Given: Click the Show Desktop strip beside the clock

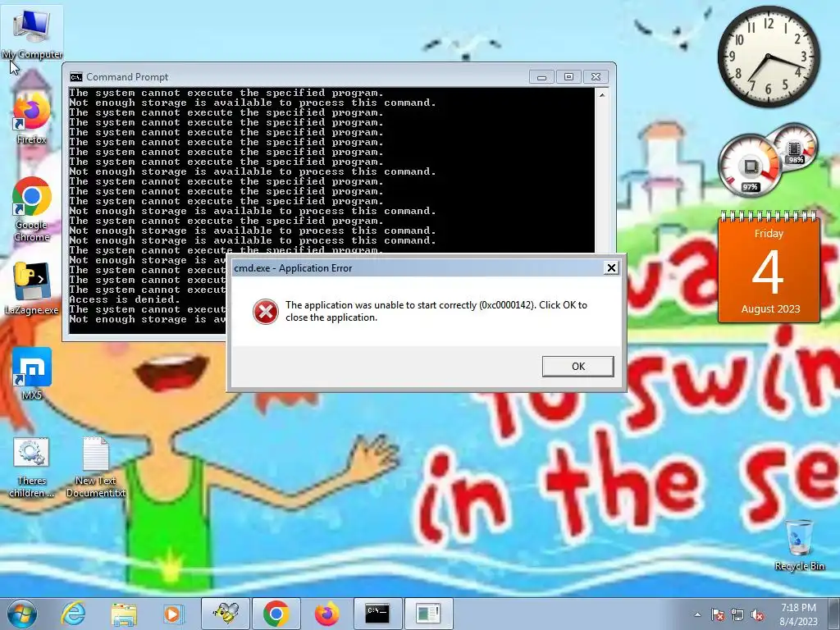Looking at the screenshot, I should [x=834, y=614].
